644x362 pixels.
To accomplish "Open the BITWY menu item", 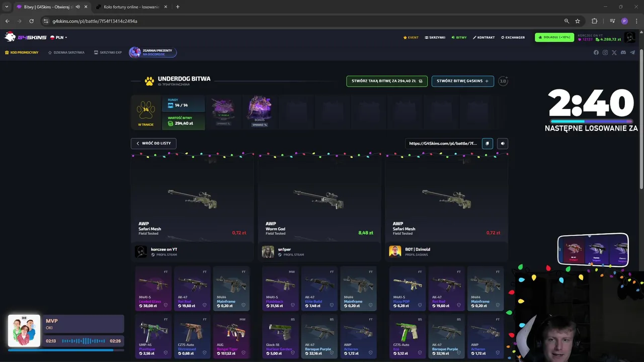I will (459, 38).
